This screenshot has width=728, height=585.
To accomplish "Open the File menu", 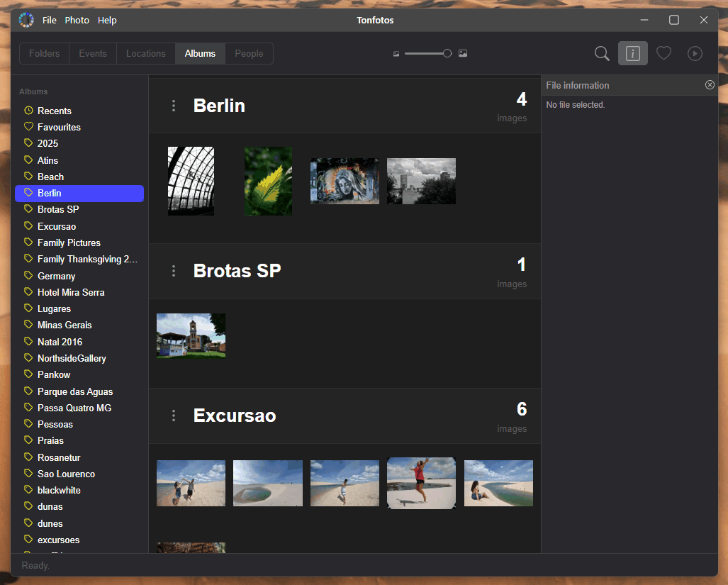I will (49, 20).
